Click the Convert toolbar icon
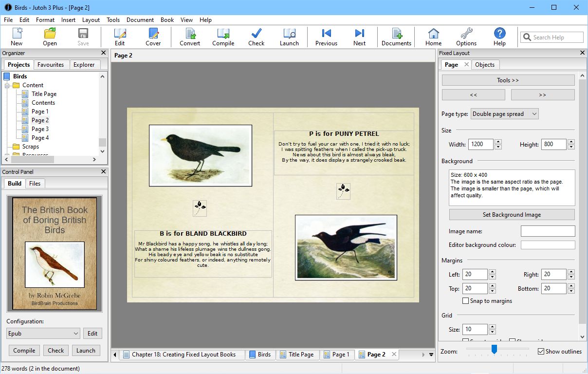588x374 pixels. pyautogui.click(x=189, y=37)
